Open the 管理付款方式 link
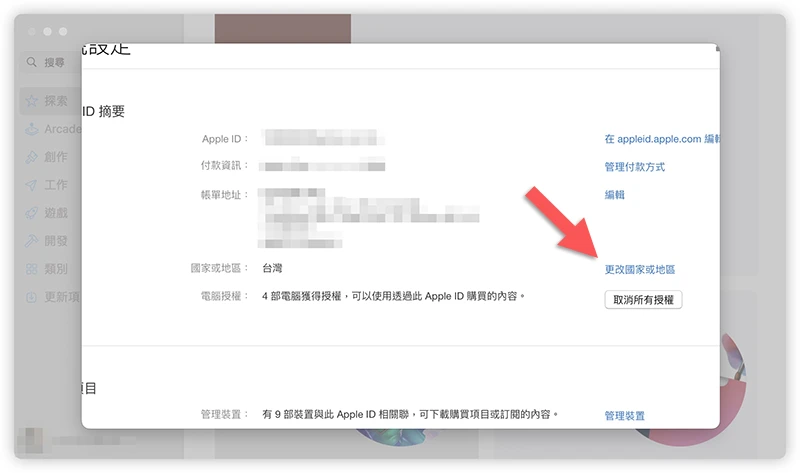The image size is (800, 473). 635,167
